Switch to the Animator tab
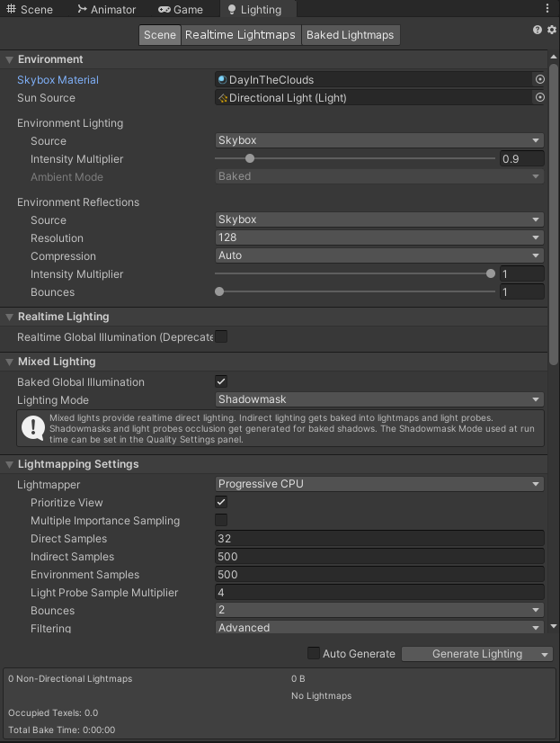The image size is (560, 743). tap(106, 10)
